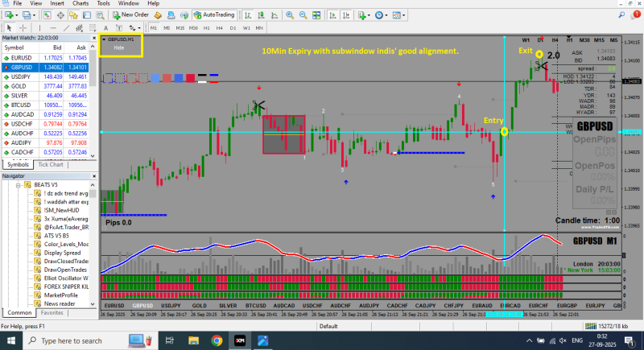
Task: Open the File menu
Action: 17,3
